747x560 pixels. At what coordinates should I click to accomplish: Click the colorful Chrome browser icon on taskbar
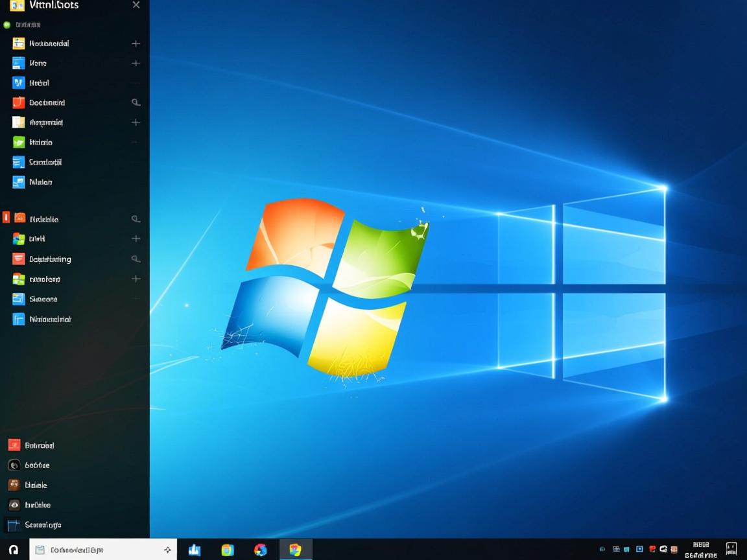[x=261, y=549]
